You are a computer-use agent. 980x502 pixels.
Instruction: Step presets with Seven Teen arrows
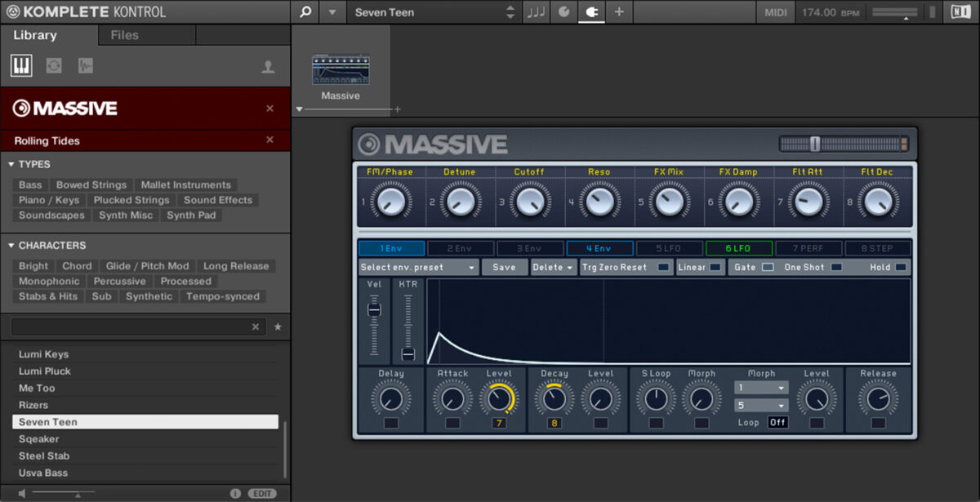(510, 12)
